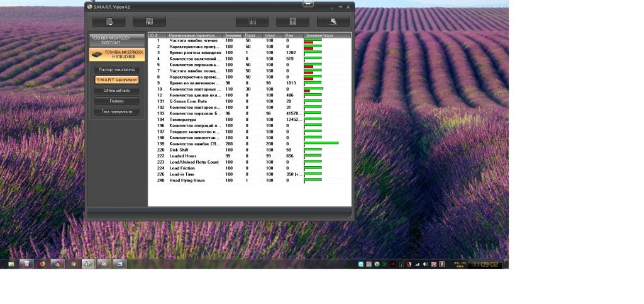Sort by the Raw column header
This screenshot has width=644, height=304.
289,35
